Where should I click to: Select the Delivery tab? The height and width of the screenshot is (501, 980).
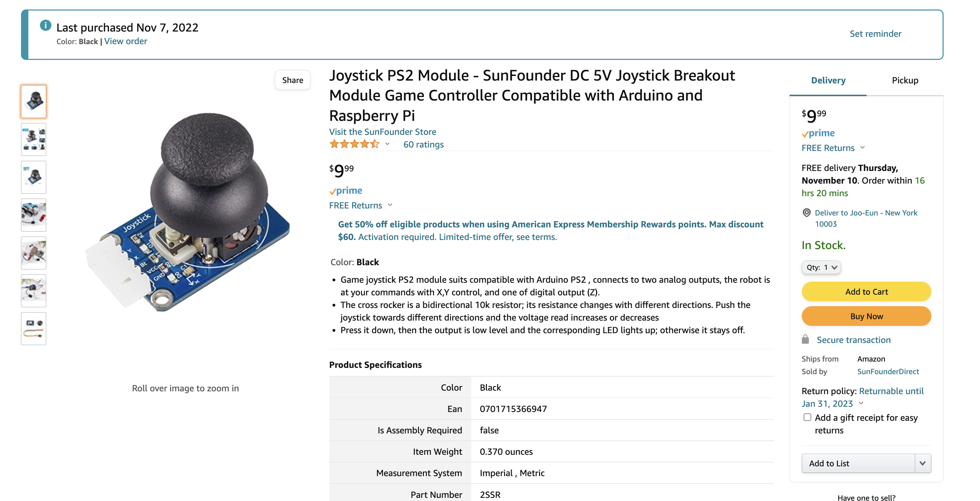[x=828, y=80]
